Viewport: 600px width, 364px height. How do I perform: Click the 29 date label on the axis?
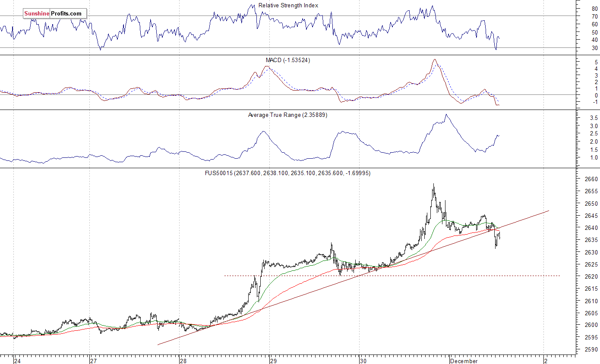[273, 361]
